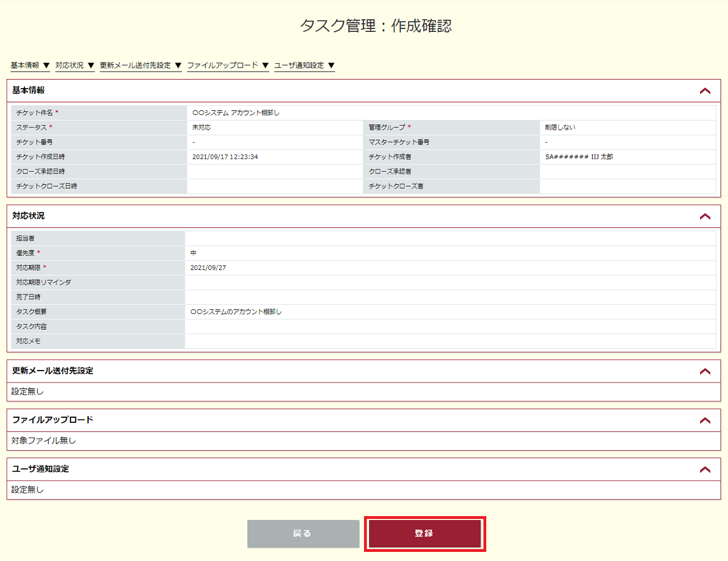The width and height of the screenshot is (728, 561).
Task: Click the クローズ承認日時 label
Action: pyautogui.click(x=40, y=172)
